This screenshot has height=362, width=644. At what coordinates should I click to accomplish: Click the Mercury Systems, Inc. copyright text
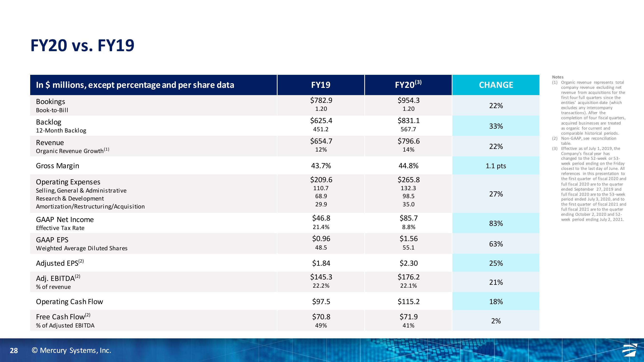[x=72, y=350]
